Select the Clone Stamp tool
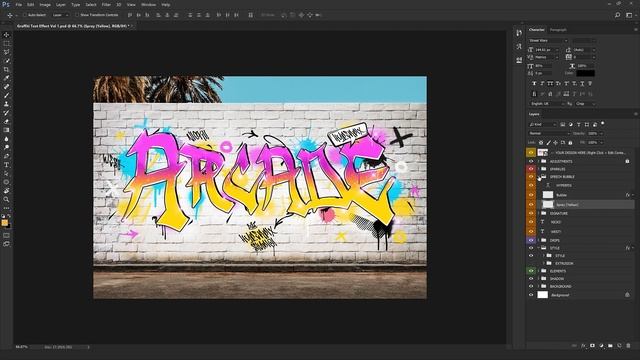Image resolution: width=640 pixels, height=360 pixels. (x=6, y=104)
